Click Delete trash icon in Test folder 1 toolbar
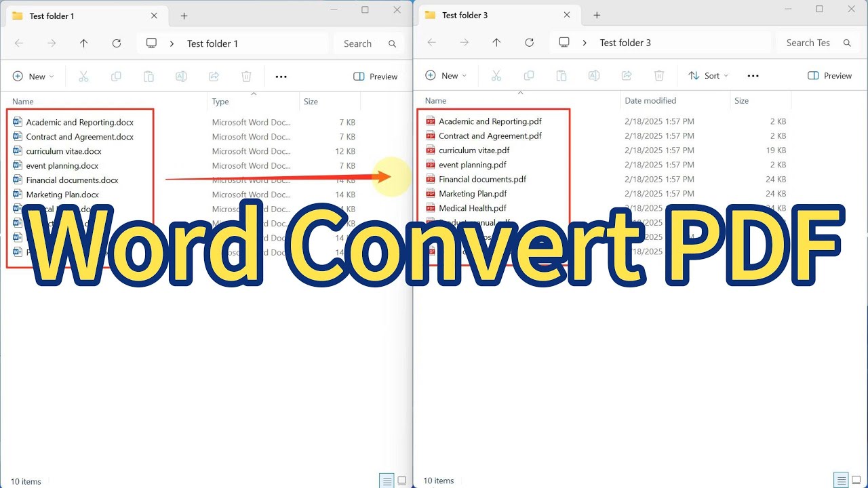 point(247,77)
